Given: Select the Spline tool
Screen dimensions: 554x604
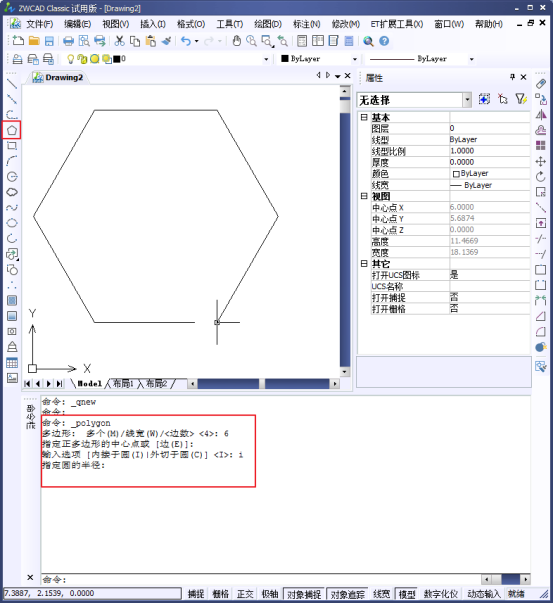Looking at the screenshot, I should click(x=12, y=208).
